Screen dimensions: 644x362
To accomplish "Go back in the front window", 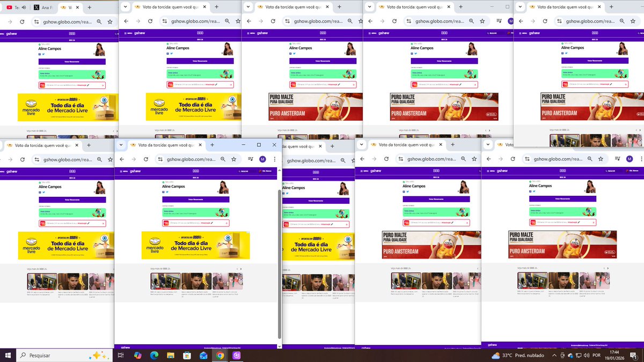I will click(x=122, y=159).
